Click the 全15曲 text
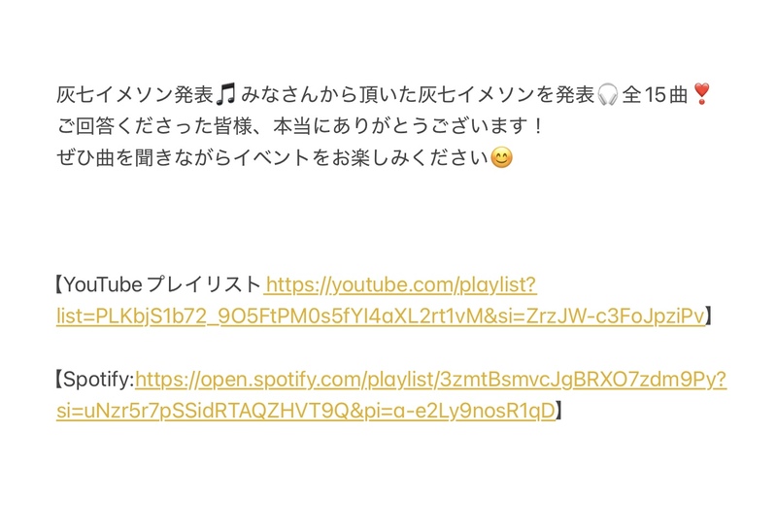776x532 pixels. (x=656, y=94)
